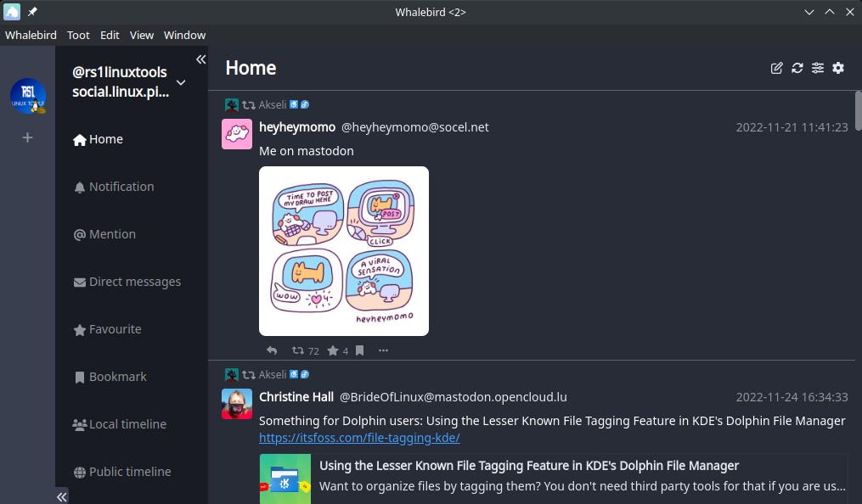
Task: Open Toot menu
Action: click(78, 35)
